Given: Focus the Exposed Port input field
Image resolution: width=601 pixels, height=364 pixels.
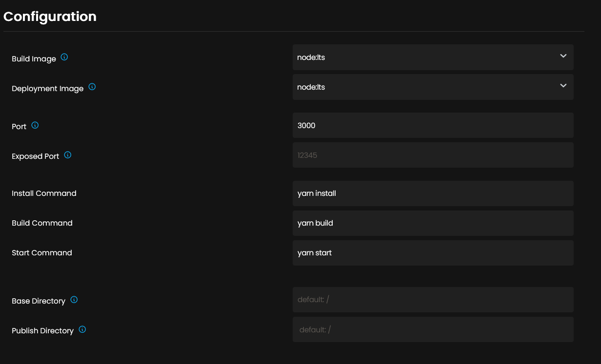Looking at the screenshot, I should pyautogui.click(x=433, y=155).
